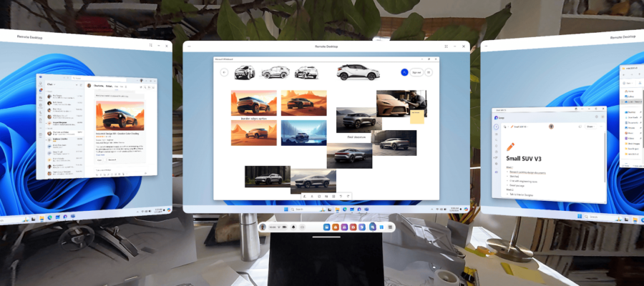Select the white SUV side-view image at top
This screenshot has height=286, width=644.
tap(358, 71)
